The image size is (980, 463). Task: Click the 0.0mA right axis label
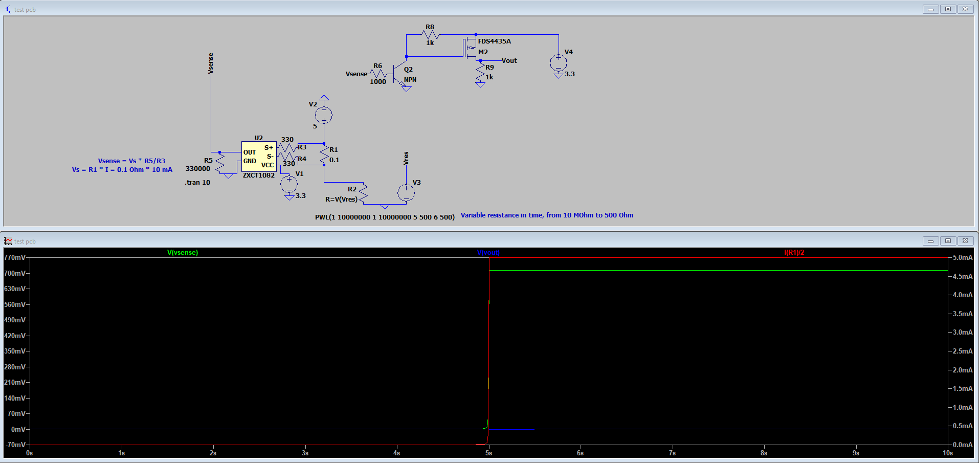pos(963,445)
